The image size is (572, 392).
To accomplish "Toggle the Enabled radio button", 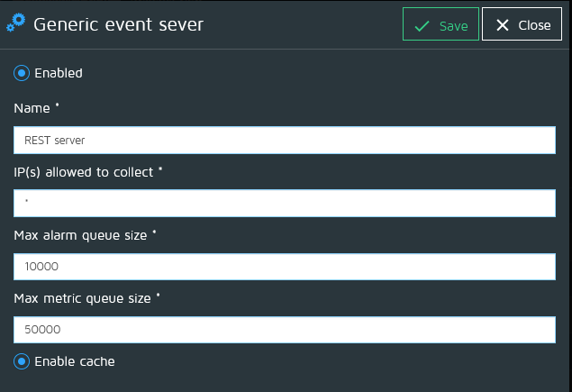I will point(22,73).
